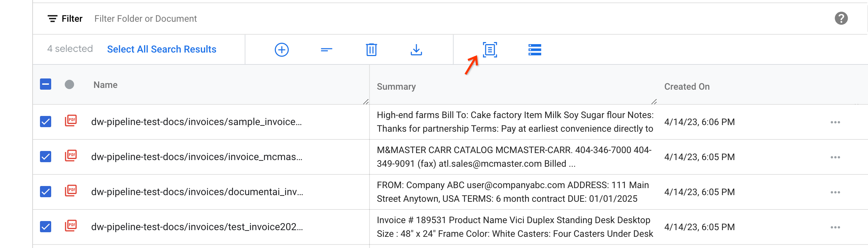This screenshot has height=248, width=868.
Task: Toggle the header select-all checkbox
Action: tap(46, 84)
